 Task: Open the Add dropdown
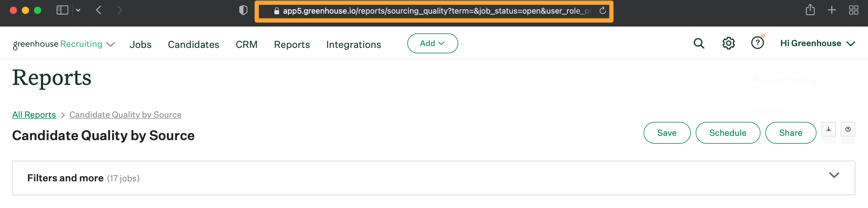point(432,43)
